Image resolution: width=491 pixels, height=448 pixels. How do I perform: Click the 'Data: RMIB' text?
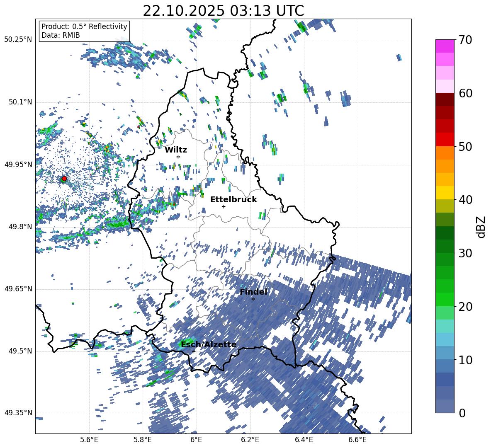[x=61, y=35]
